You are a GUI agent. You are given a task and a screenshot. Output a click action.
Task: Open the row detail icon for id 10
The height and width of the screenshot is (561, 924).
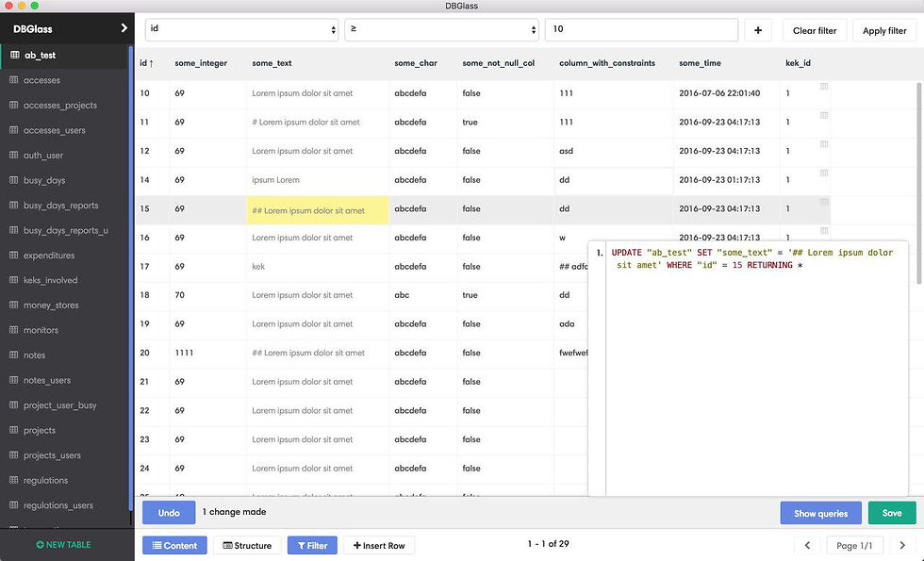(x=824, y=86)
